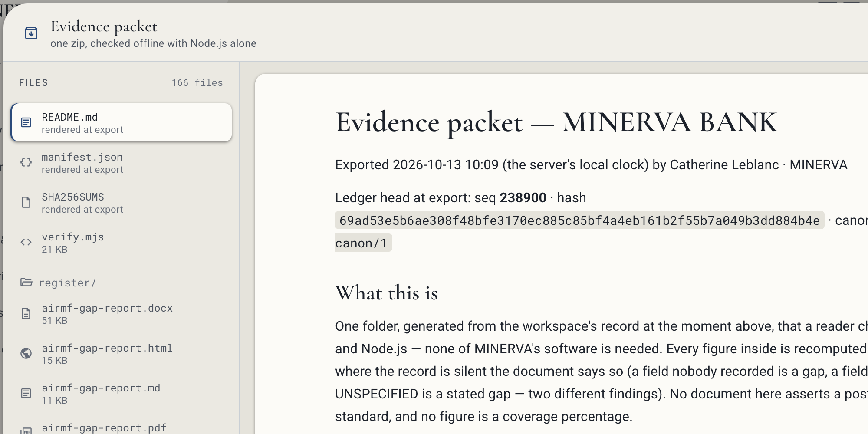Click the verify.mjs code icon

[x=26, y=243]
